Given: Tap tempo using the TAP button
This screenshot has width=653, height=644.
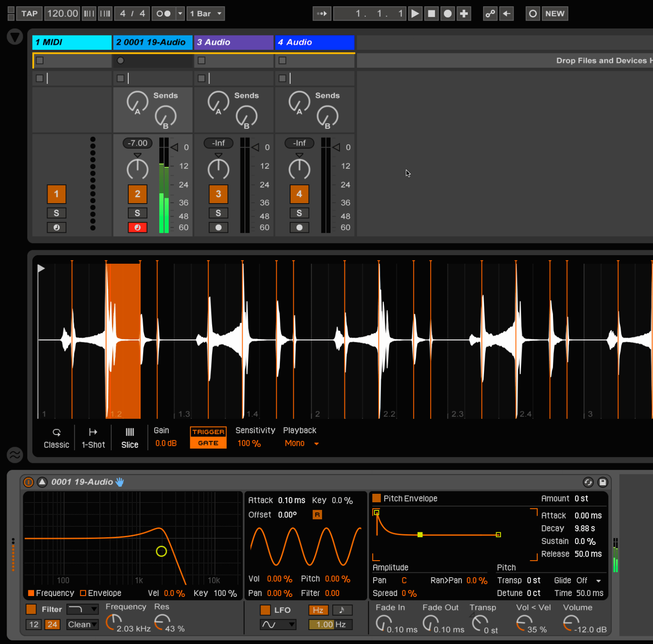Looking at the screenshot, I should click(29, 13).
